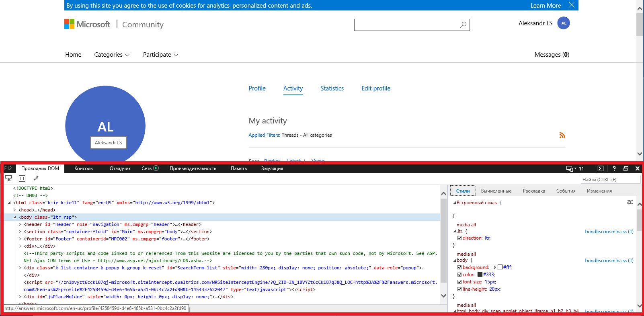
Task: Expand the head node
Action: coord(14,210)
